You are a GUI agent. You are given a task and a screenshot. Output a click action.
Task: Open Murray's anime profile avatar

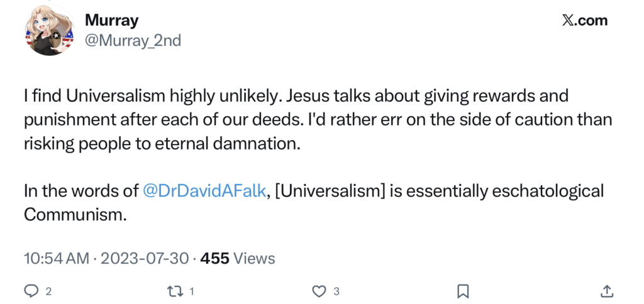coord(49,33)
